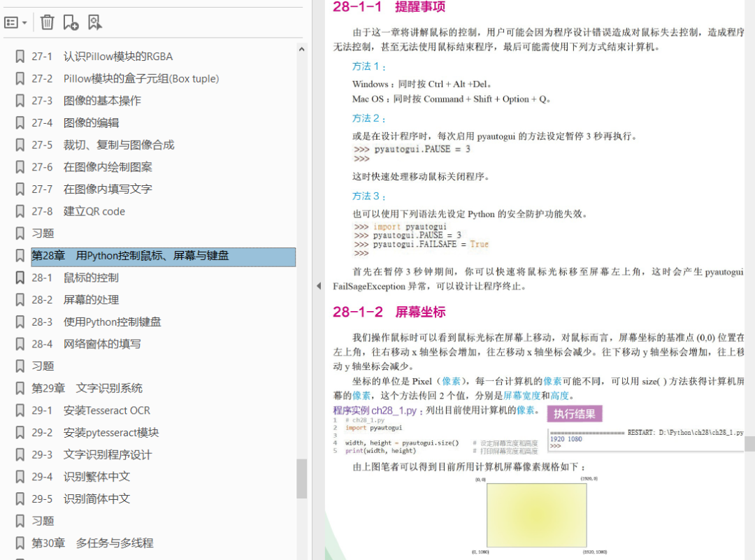Click the bookmark icon beside 27-1 认识Pillow模块的RGBA
The width and height of the screenshot is (755, 560).
point(20,57)
